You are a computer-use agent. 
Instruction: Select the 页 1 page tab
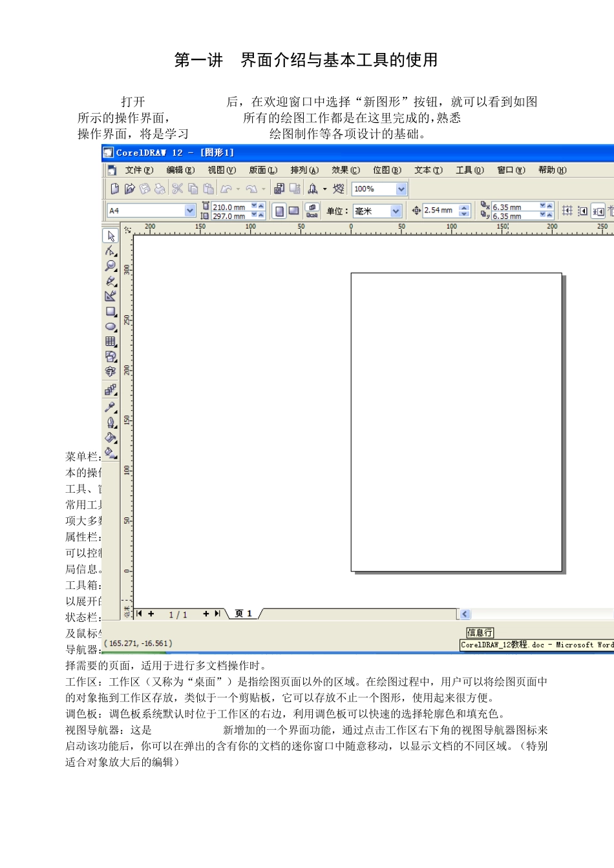[244, 614]
